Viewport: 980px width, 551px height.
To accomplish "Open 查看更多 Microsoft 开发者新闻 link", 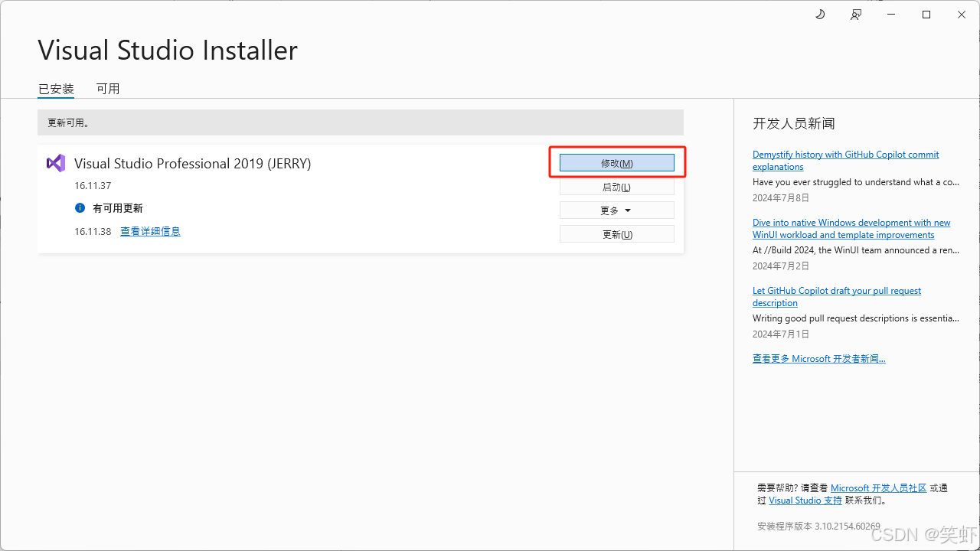I will [819, 358].
